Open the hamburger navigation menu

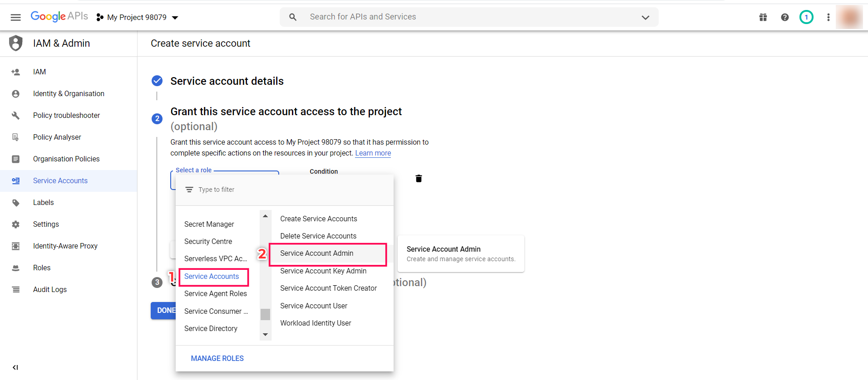(16, 17)
